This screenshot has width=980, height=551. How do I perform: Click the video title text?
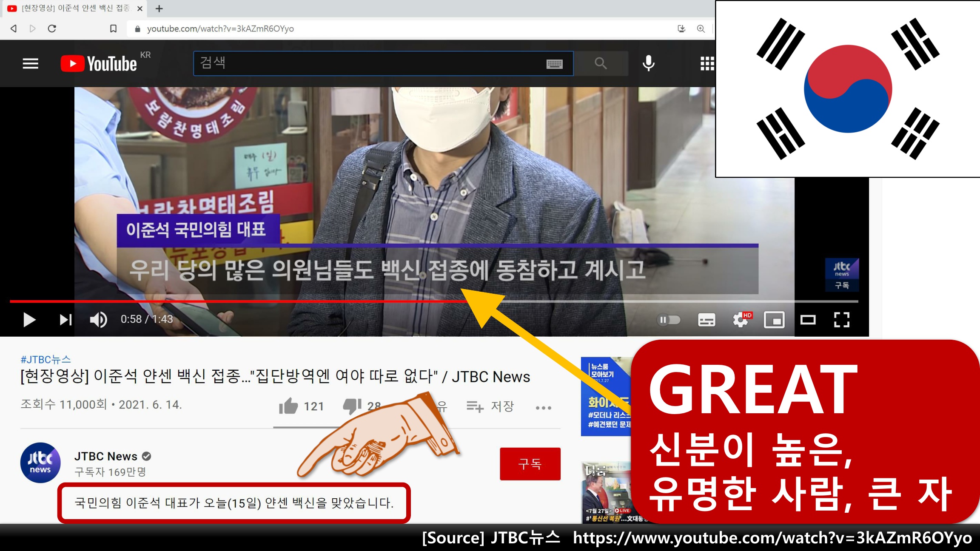click(275, 377)
